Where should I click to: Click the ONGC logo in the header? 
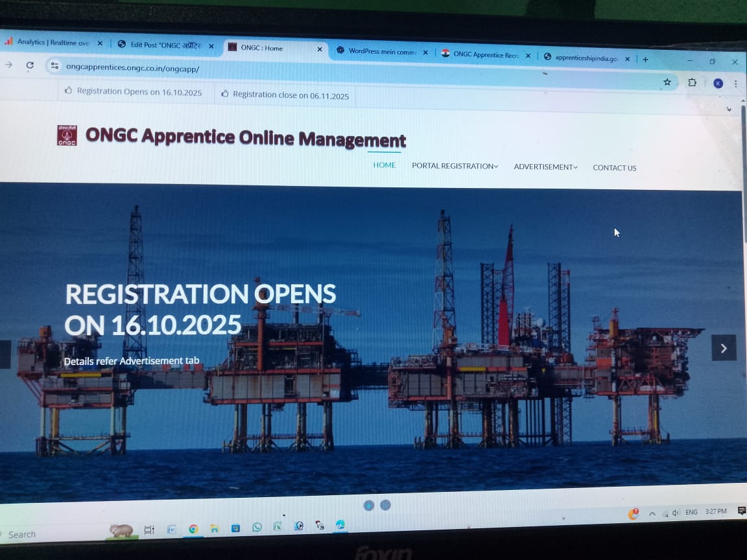(67, 135)
